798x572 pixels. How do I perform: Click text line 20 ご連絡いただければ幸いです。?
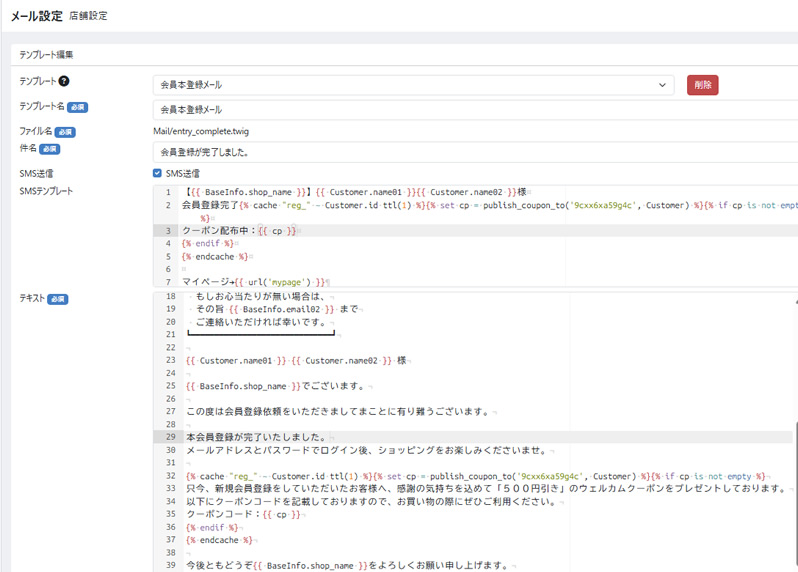(261, 322)
